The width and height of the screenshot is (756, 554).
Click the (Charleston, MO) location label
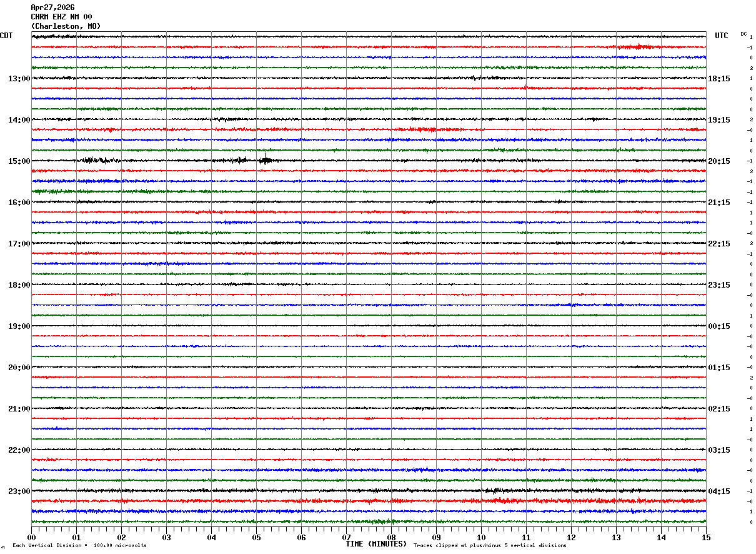66,26
